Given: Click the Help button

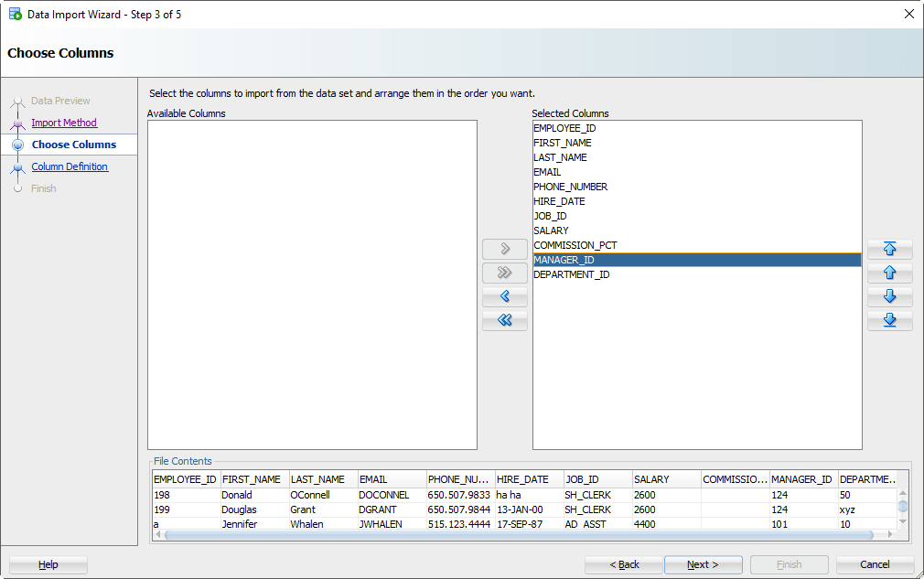Looking at the screenshot, I should click(x=47, y=564).
